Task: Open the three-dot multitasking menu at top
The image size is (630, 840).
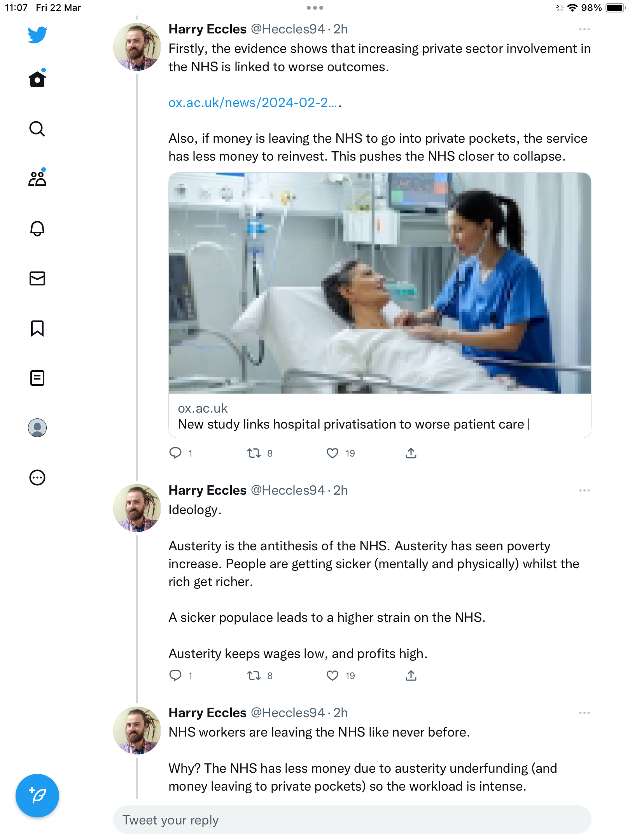Action: (315, 8)
